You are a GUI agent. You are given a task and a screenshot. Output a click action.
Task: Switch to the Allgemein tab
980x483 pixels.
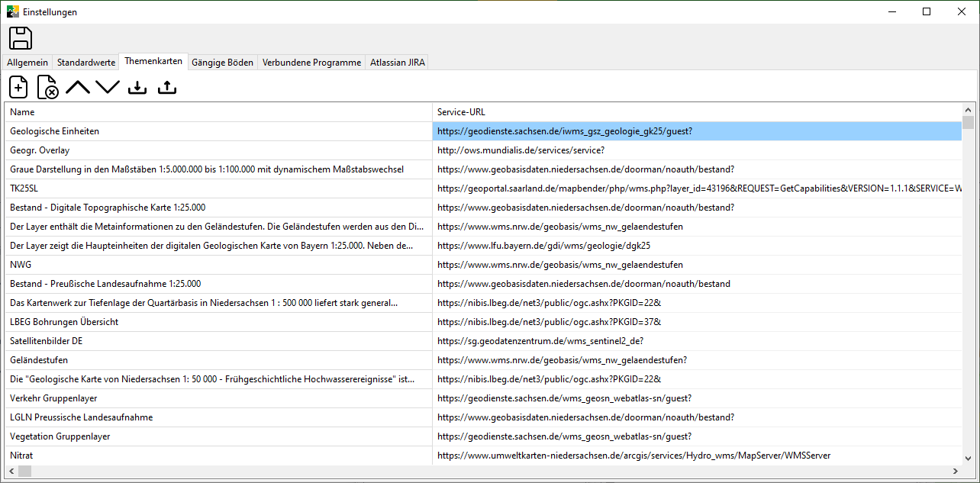click(x=27, y=63)
